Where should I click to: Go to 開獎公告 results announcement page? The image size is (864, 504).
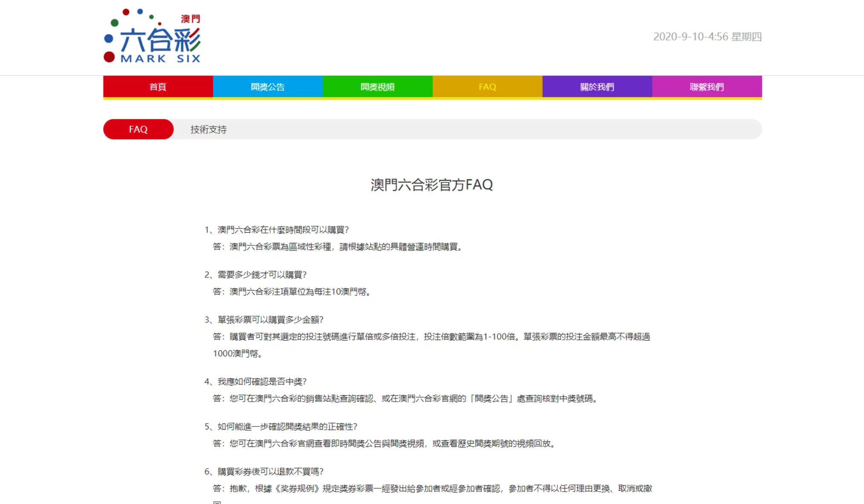point(267,87)
